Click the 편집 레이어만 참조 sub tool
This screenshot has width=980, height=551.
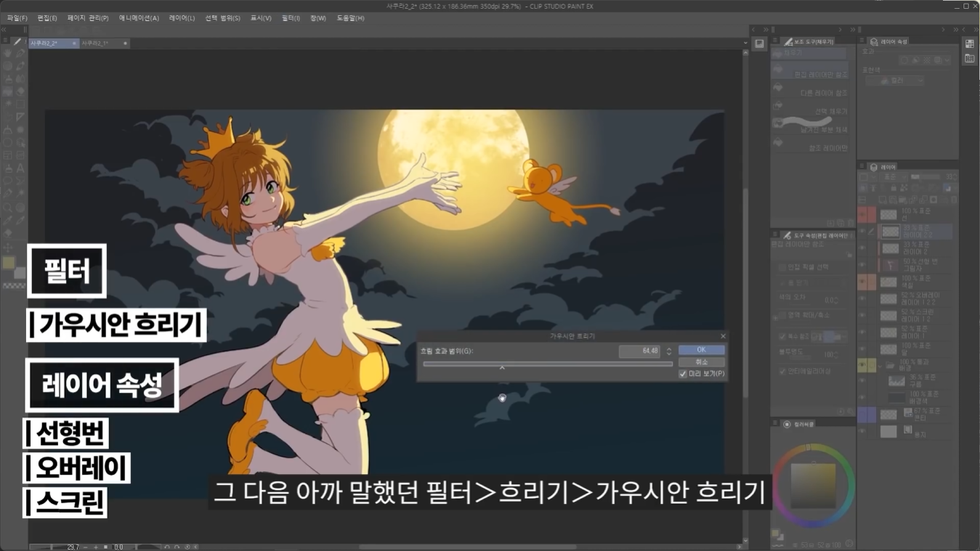coord(809,70)
